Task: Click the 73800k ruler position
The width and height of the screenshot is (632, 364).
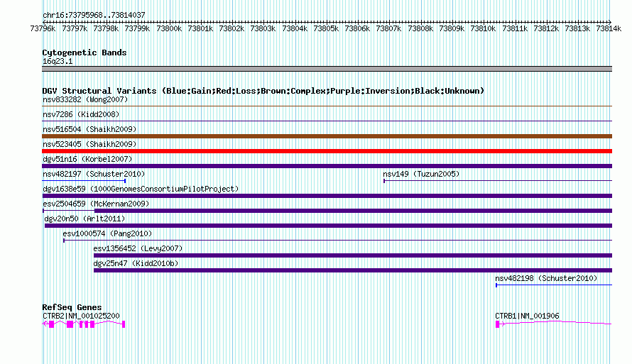Action: click(169, 28)
